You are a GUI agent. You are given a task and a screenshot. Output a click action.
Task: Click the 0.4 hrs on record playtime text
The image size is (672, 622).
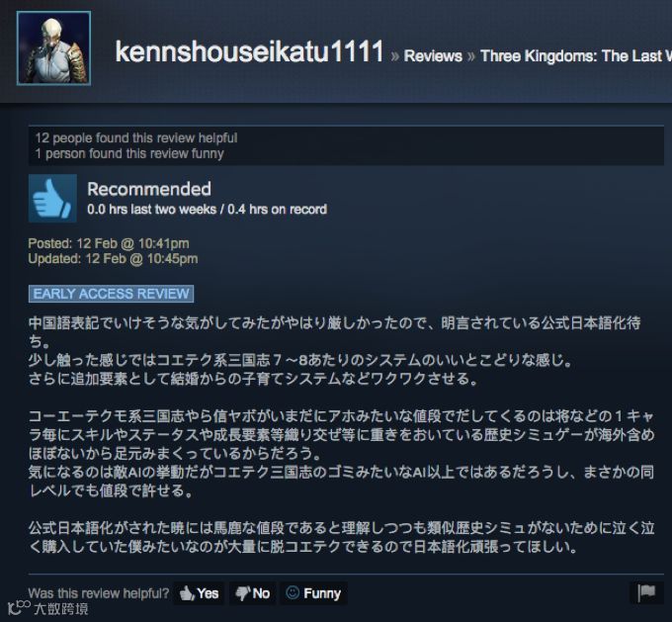click(278, 210)
